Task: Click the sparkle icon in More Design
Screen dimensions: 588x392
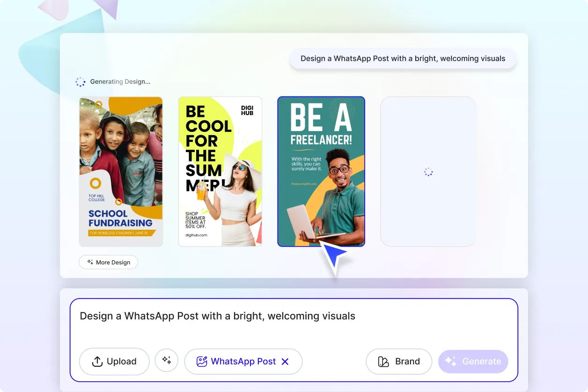Action: [x=90, y=262]
